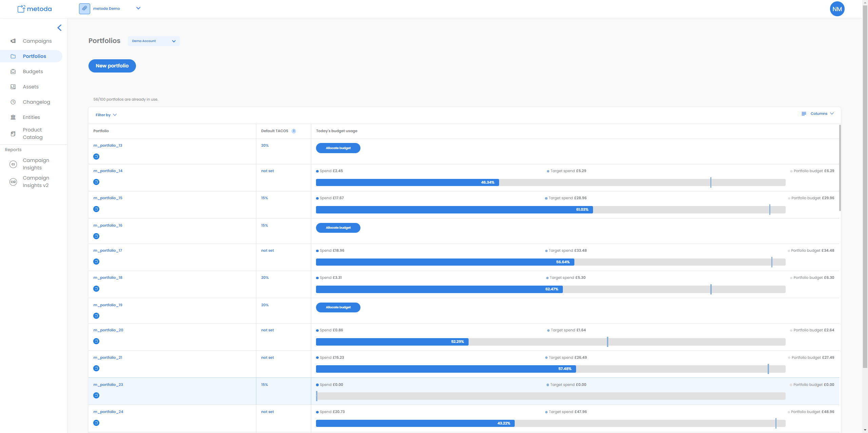Open the NM user avatar menu
The height and width of the screenshot is (433, 868).
coord(837,9)
